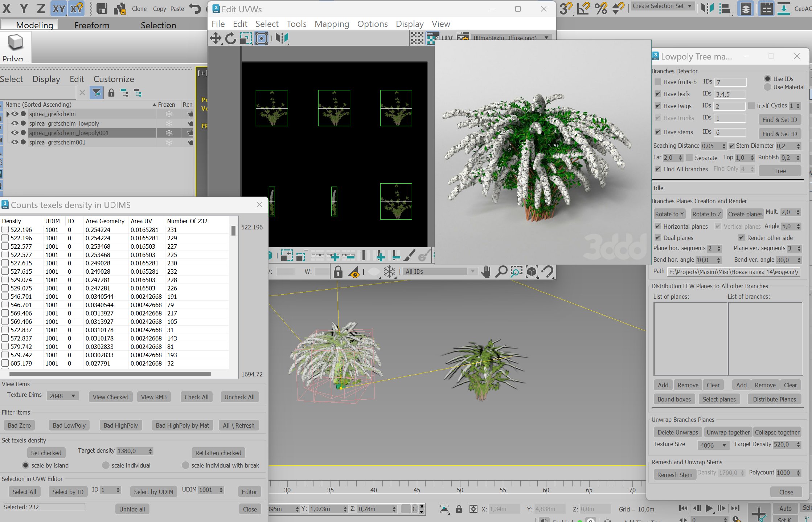812x522 pixels.
Task: Open the Mapping menu in Edit UVWs
Action: point(332,24)
